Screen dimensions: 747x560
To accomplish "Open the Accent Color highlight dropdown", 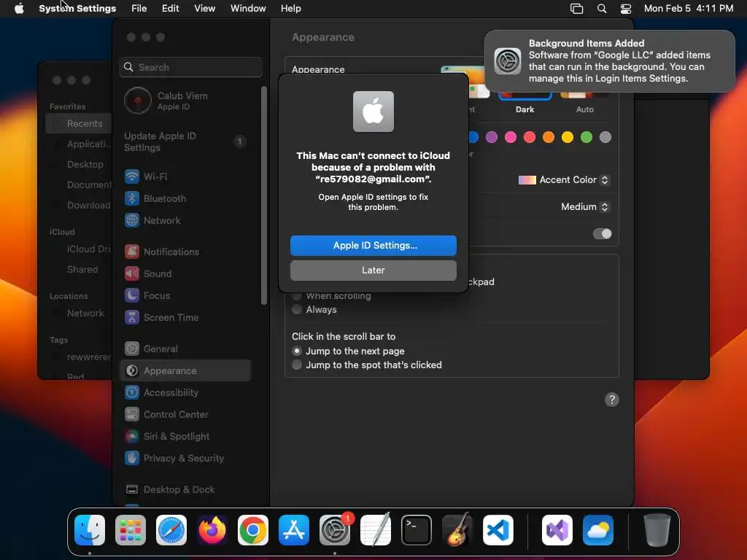I will [x=564, y=180].
